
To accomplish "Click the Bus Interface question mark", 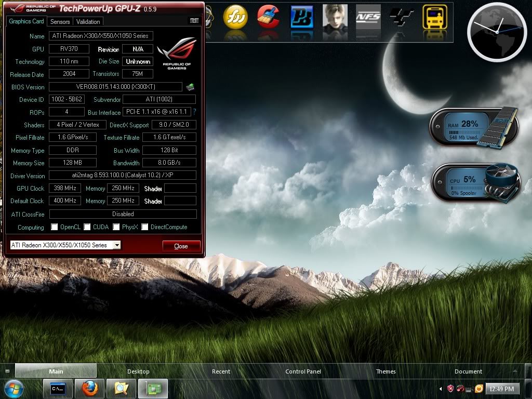I will [x=194, y=112].
